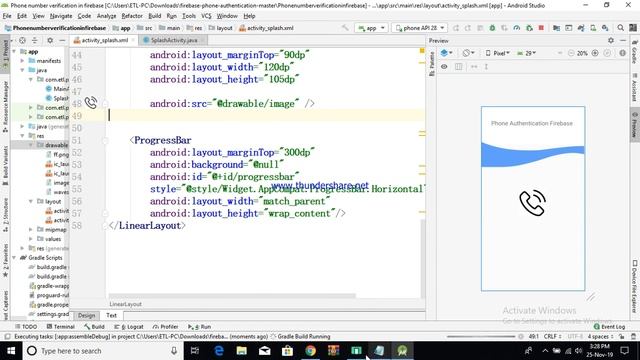The image size is (640, 360).
Task: Open the Terminal tool window button
Action: click(60, 327)
